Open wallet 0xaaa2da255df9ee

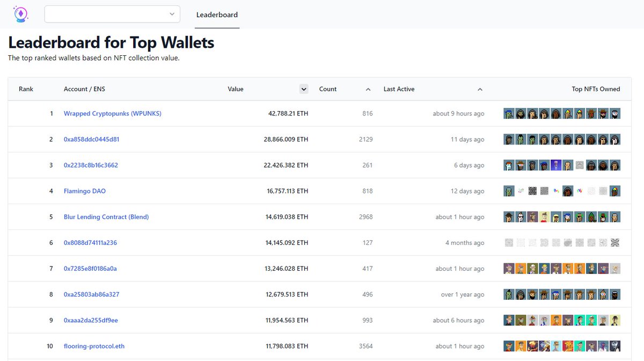(x=91, y=320)
